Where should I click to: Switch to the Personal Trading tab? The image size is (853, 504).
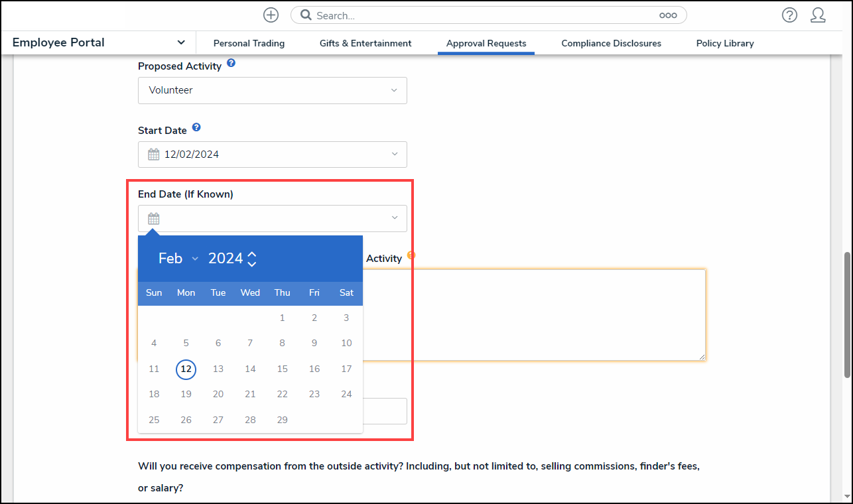(249, 43)
